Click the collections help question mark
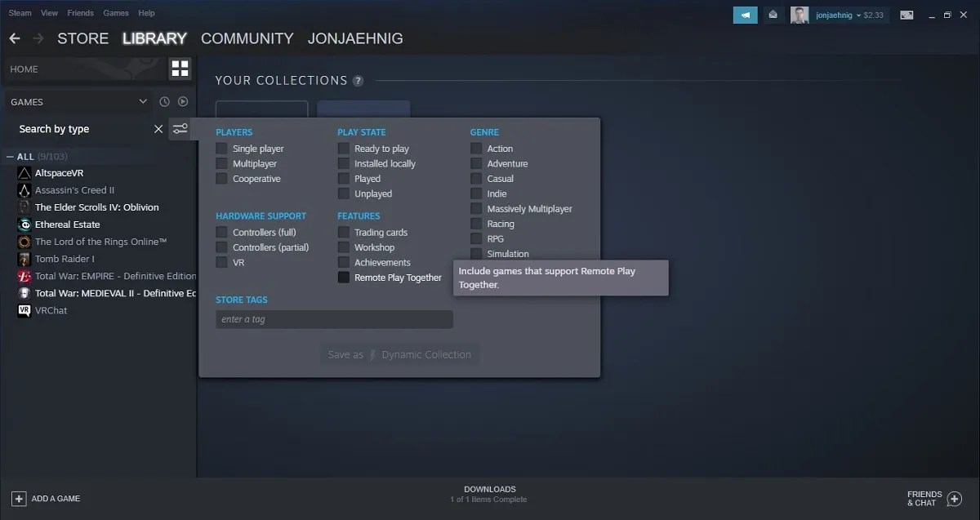Viewport: 980px width, 520px height. pos(357,80)
